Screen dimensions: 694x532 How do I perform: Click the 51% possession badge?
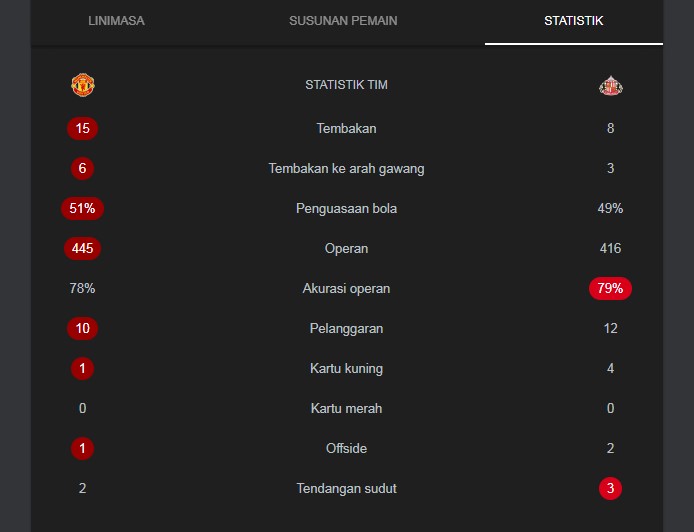(82, 208)
